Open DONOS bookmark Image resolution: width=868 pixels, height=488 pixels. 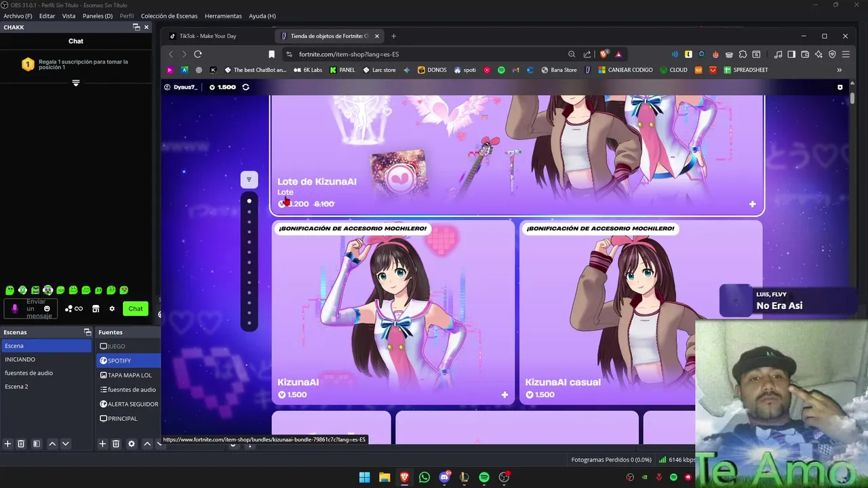(431, 70)
